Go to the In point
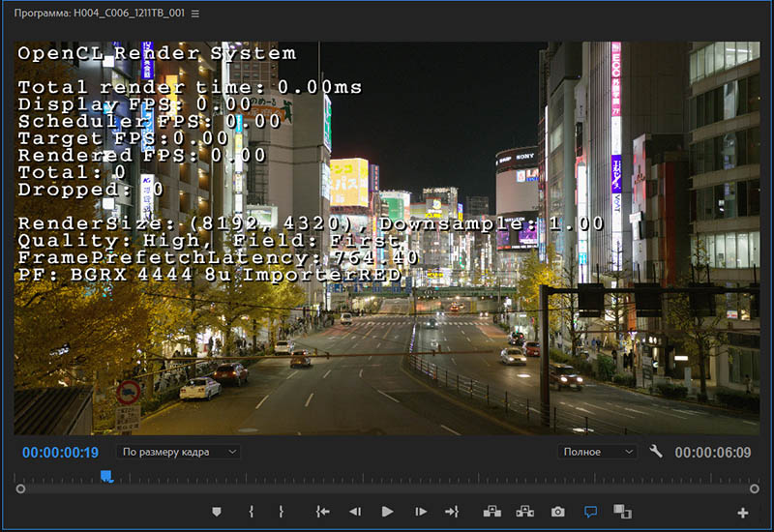The width and height of the screenshot is (774, 532). (x=323, y=512)
